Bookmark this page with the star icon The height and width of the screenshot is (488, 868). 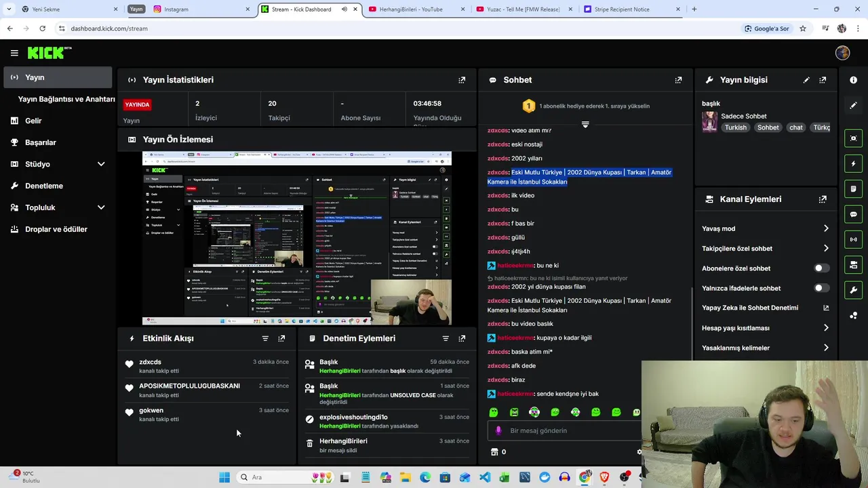point(803,28)
